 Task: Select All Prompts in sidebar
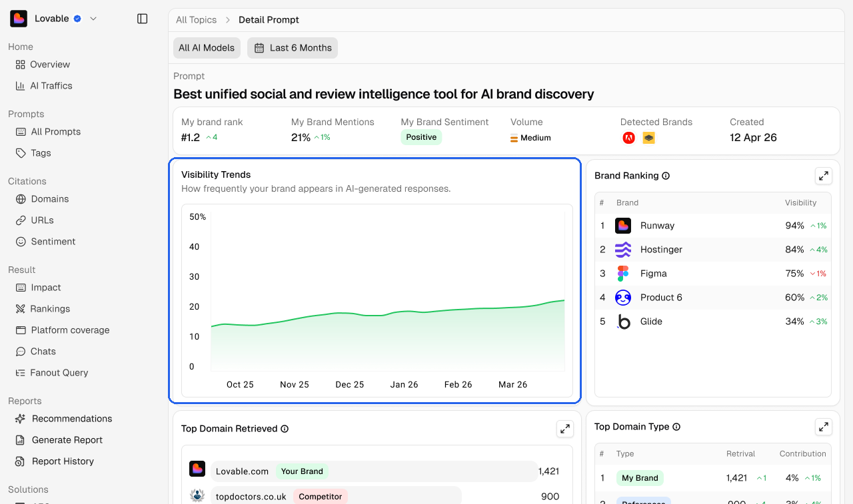[48, 132]
